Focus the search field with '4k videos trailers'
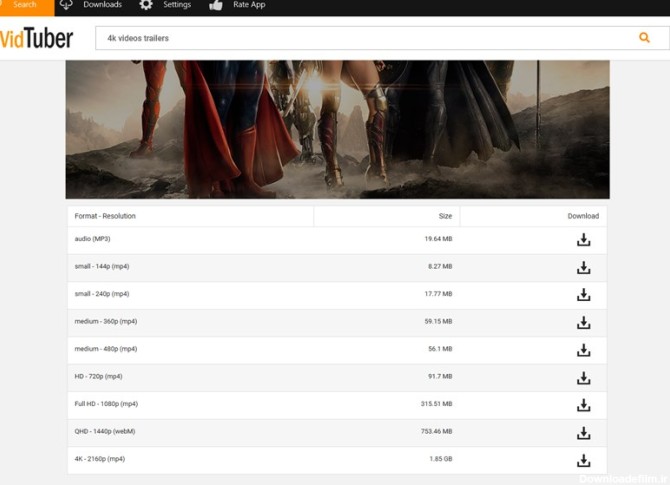The width and height of the screenshot is (670, 485). tap(360, 38)
